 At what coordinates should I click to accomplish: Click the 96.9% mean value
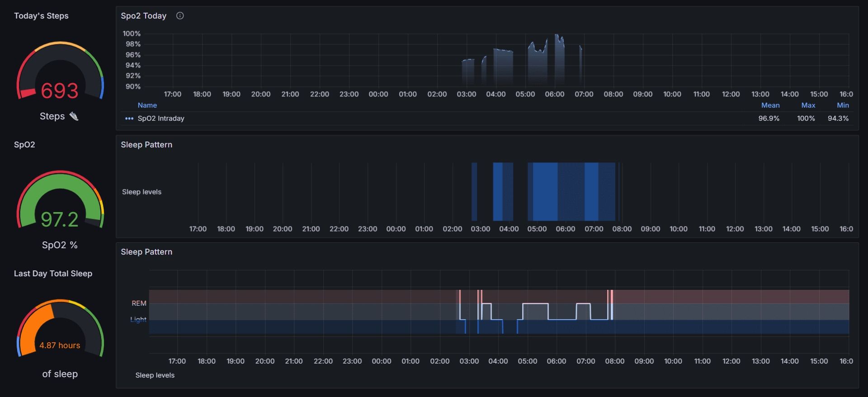769,118
